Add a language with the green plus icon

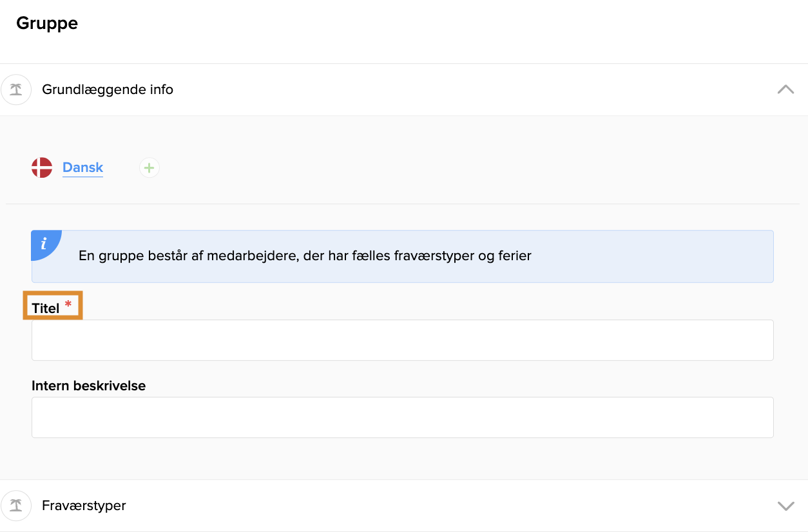point(149,168)
